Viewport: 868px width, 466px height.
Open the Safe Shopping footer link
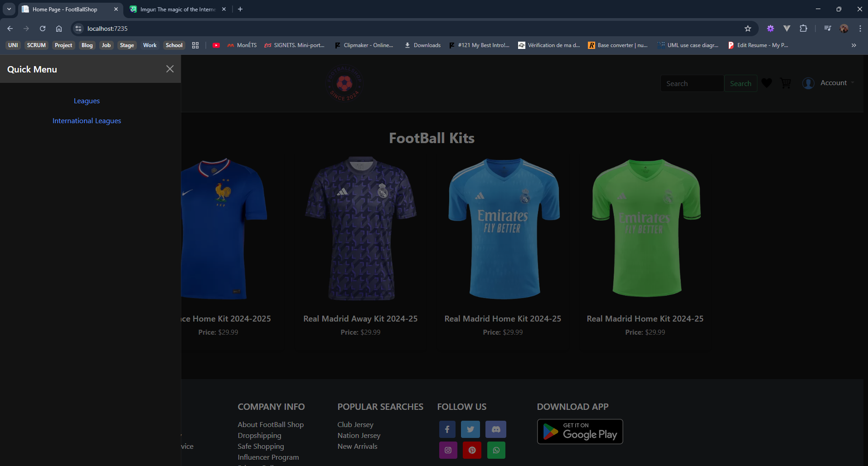pyautogui.click(x=261, y=447)
